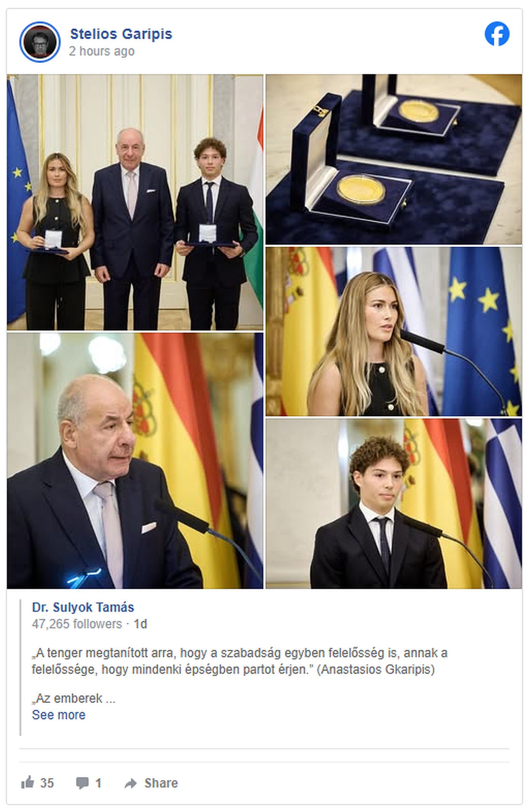Expand post text with See more

tap(58, 715)
